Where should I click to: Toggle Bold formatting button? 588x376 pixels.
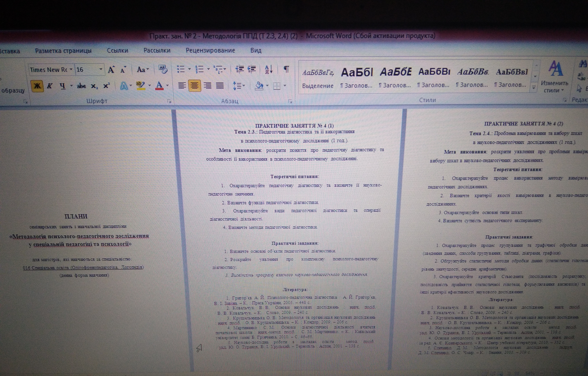pyautogui.click(x=37, y=86)
